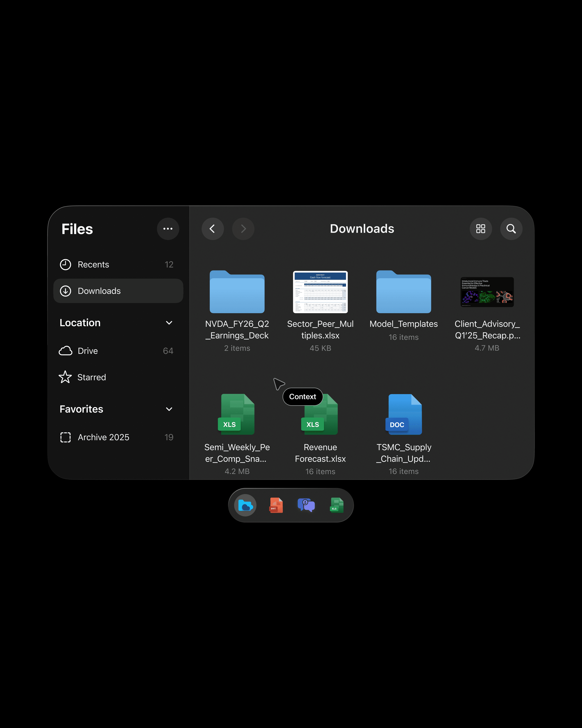Screen dimensions: 582x728
Task: Go back with the left arrow
Action: [x=213, y=229]
